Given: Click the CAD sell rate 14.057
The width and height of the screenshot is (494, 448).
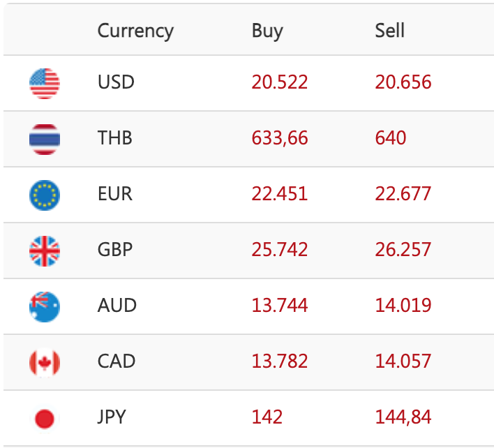Looking at the screenshot, I should click(403, 361).
